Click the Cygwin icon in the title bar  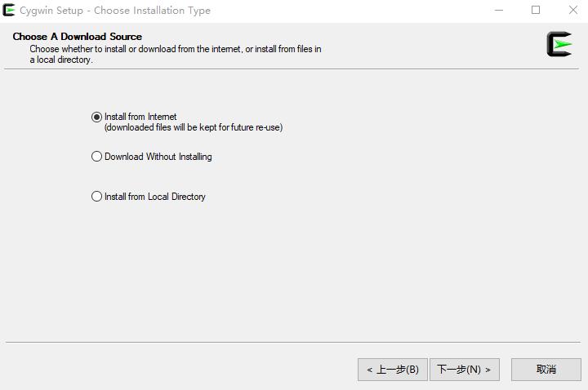tap(9, 10)
